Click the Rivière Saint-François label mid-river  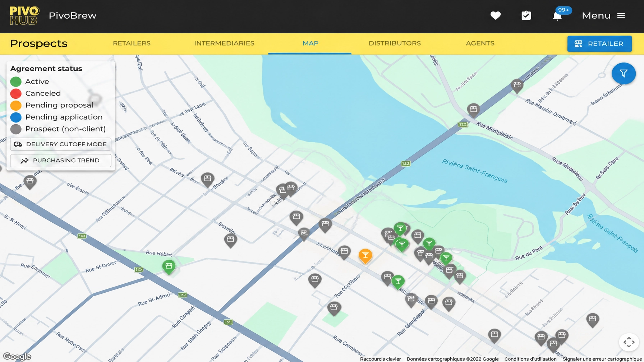click(474, 171)
